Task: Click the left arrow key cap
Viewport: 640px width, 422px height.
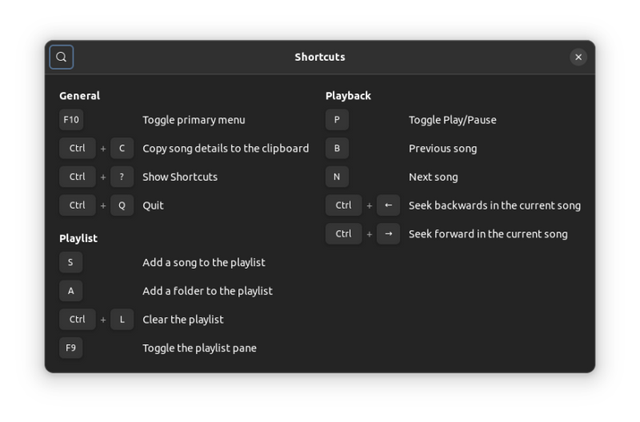Action: coord(388,205)
